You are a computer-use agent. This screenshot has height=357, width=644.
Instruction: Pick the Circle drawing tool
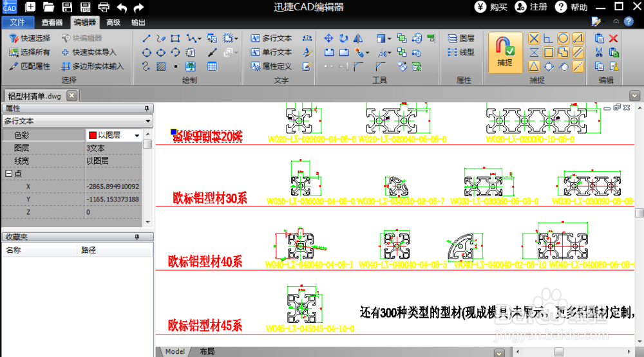(146, 53)
